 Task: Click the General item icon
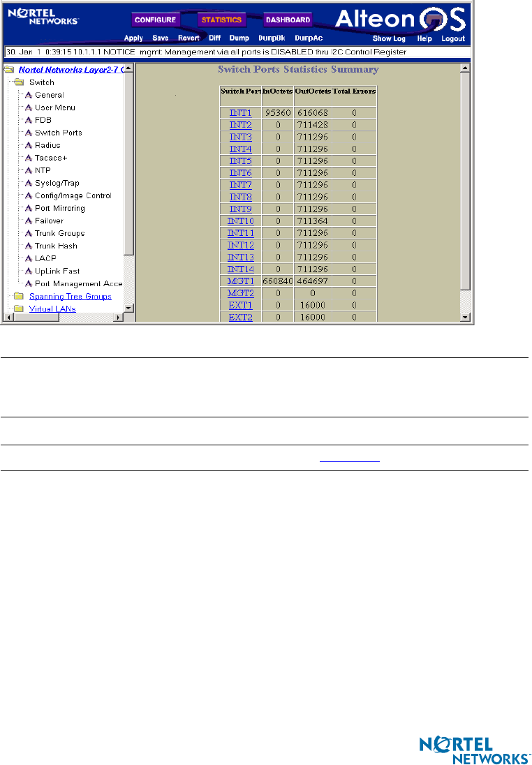pyautogui.click(x=29, y=95)
